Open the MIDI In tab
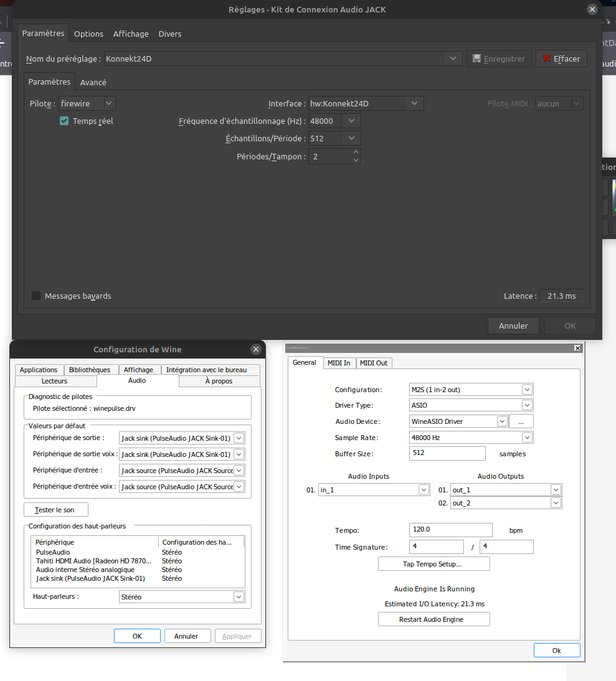The height and width of the screenshot is (681, 616). (339, 363)
